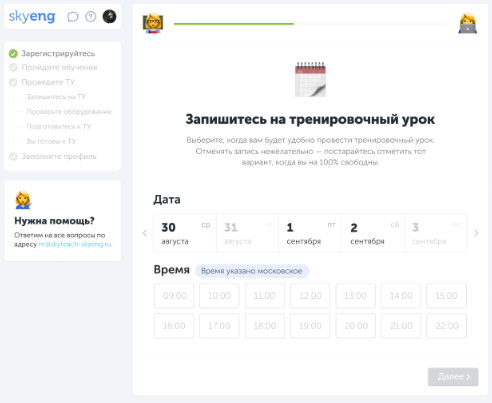Screen dimensions: 492x403
Task: Open the substep Запишитесь на ТУ
Action: [56, 97]
